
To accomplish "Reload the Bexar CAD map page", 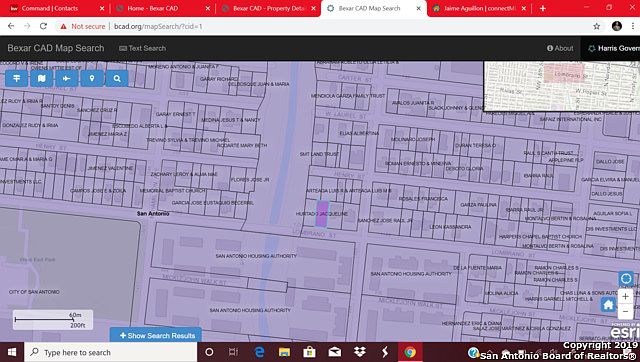I will [43, 26].
